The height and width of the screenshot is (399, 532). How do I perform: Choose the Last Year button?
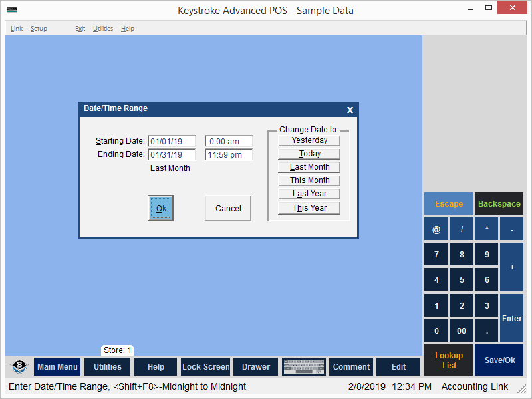tap(309, 194)
